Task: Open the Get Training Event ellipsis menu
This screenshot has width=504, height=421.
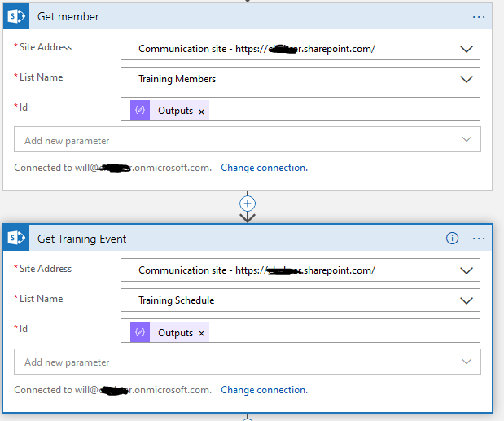Action: [x=478, y=239]
